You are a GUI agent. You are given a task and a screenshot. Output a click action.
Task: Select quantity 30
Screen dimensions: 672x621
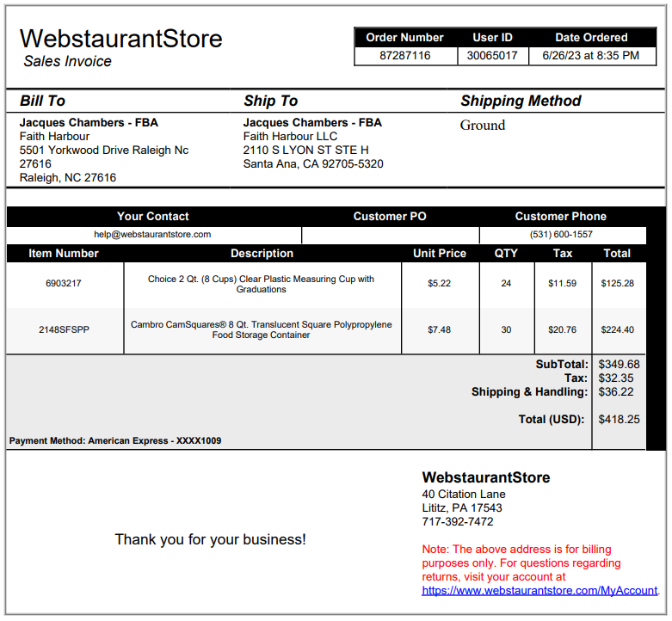506,329
